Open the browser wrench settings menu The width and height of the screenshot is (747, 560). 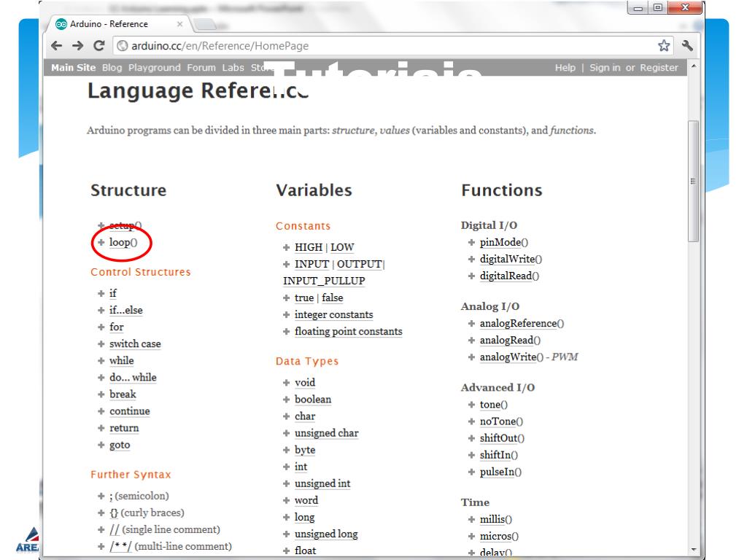pos(687,46)
